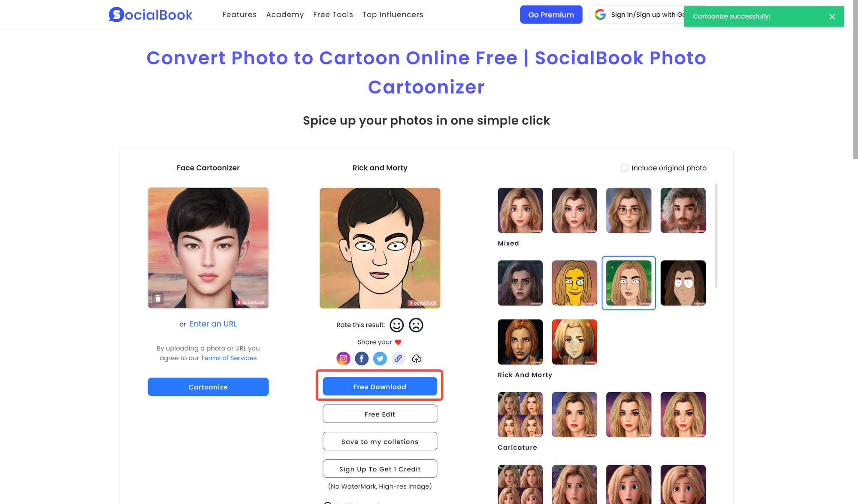The image size is (858, 504).
Task: Click the cloud upload share icon
Action: click(x=417, y=358)
